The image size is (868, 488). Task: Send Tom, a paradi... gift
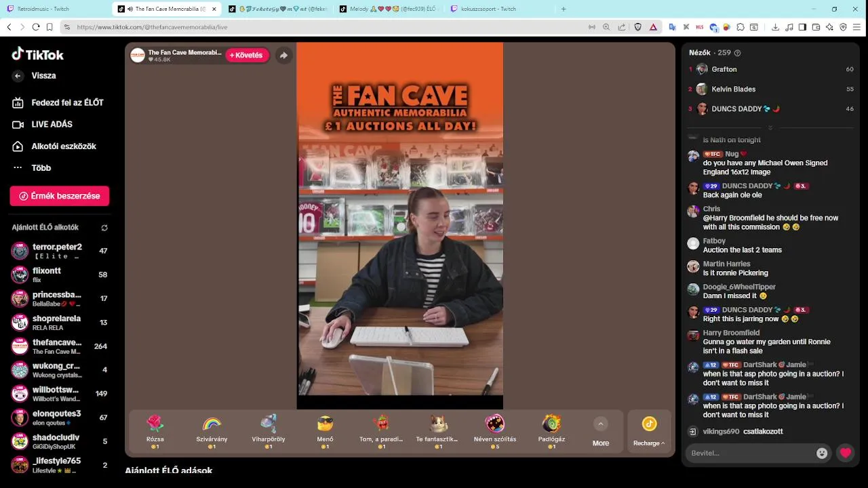pyautogui.click(x=382, y=432)
